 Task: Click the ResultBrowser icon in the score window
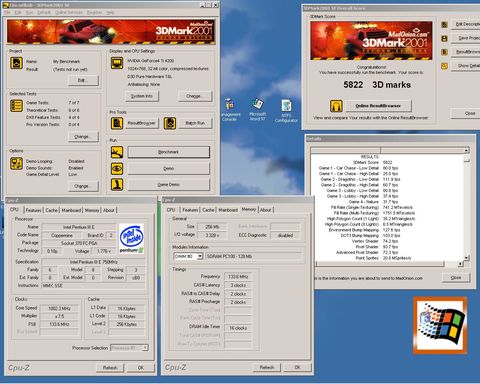coord(444,52)
